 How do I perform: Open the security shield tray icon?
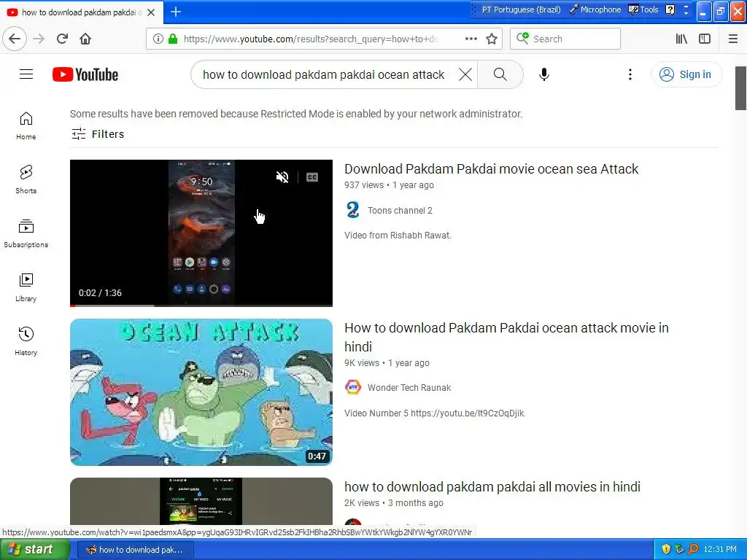pos(666,550)
